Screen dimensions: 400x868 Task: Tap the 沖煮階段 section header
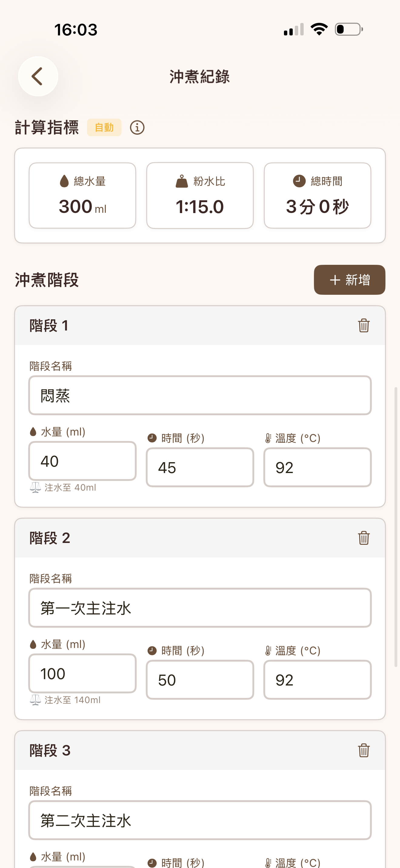point(46,280)
